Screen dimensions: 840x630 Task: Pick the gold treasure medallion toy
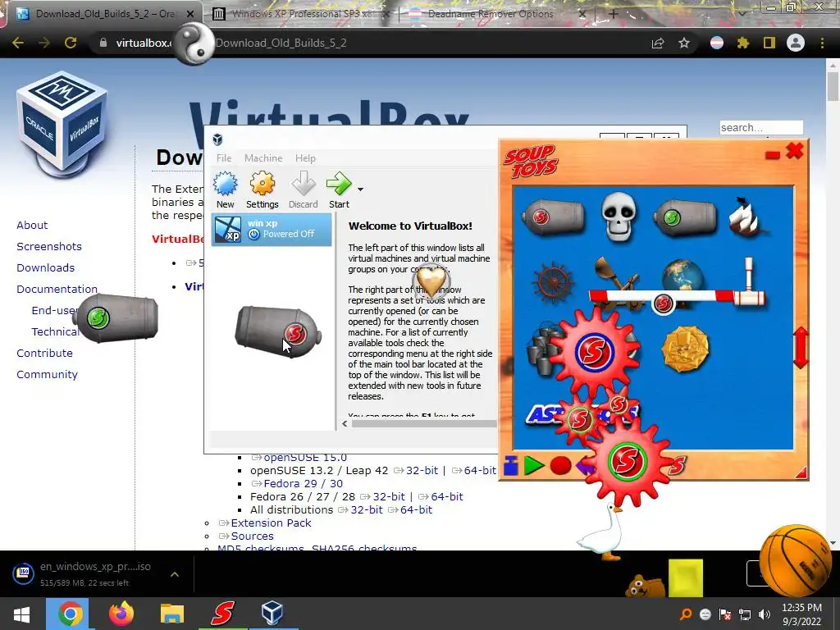pyautogui.click(x=685, y=349)
